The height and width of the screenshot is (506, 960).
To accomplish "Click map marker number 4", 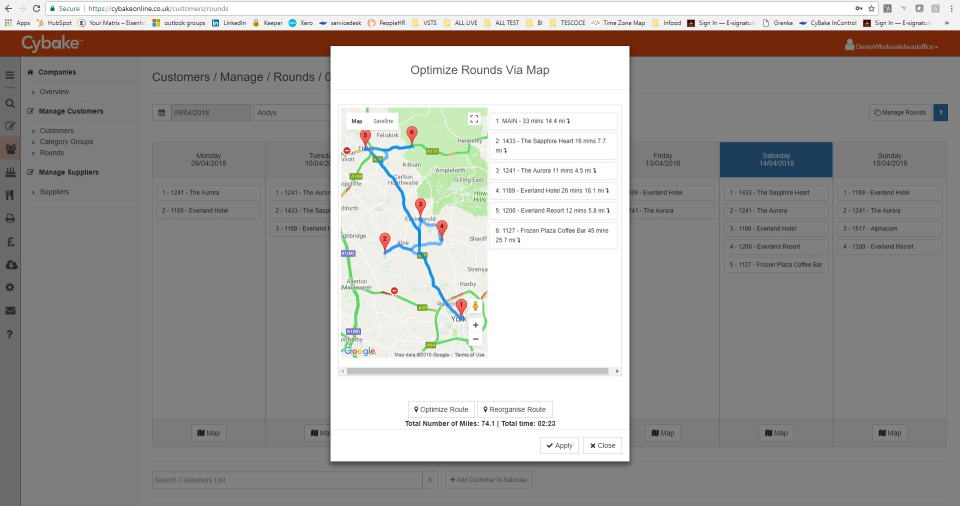I will coord(441,228).
